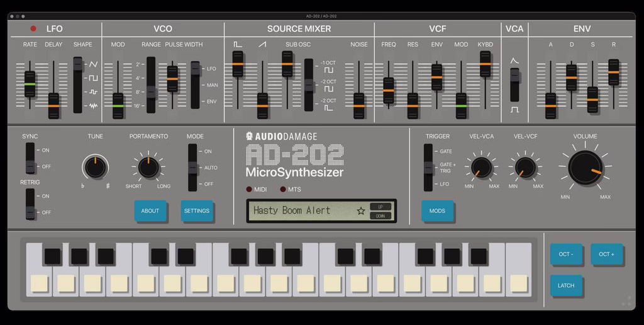The image size is (644, 325).
Task: Click the VCA mode switch
Action: 514,85
